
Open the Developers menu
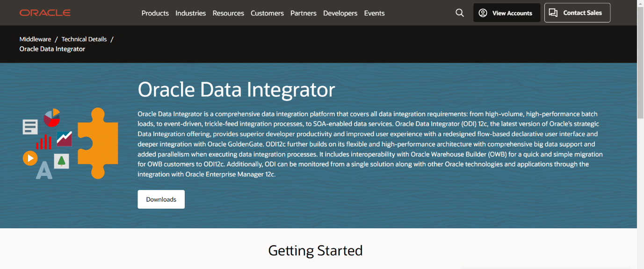tap(340, 13)
